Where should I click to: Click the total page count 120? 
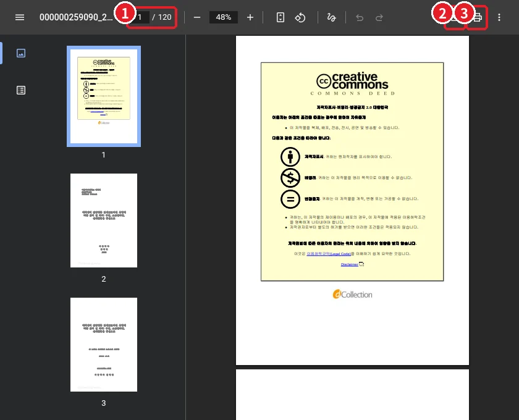click(164, 17)
